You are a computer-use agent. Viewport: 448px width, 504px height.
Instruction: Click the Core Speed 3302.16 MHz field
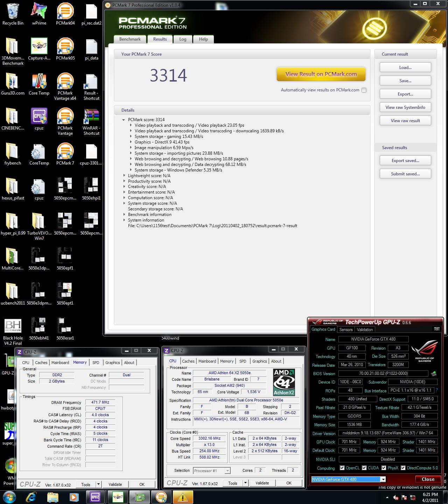pyautogui.click(x=209, y=439)
